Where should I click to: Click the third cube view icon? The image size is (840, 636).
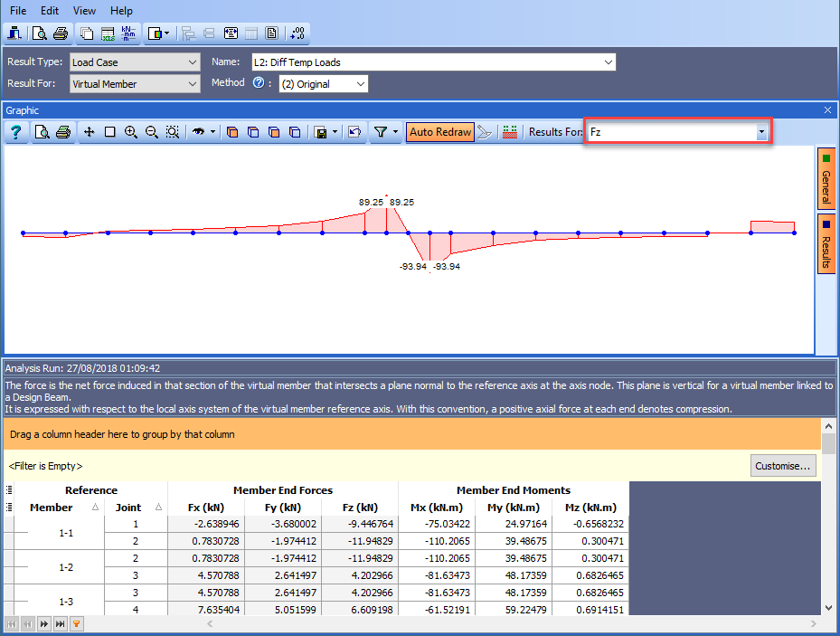point(274,132)
